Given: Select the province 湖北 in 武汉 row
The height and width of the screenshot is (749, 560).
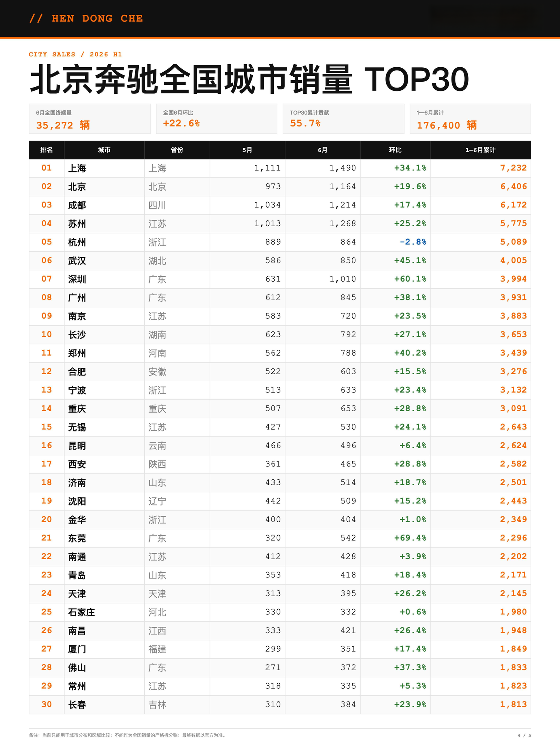Looking at the screenshot, I should click(157, 261).
